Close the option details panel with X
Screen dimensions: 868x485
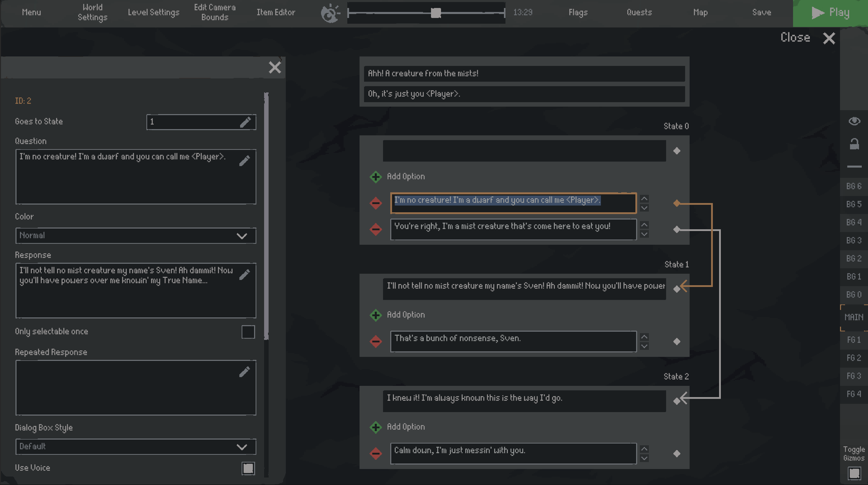coord(275,67)
